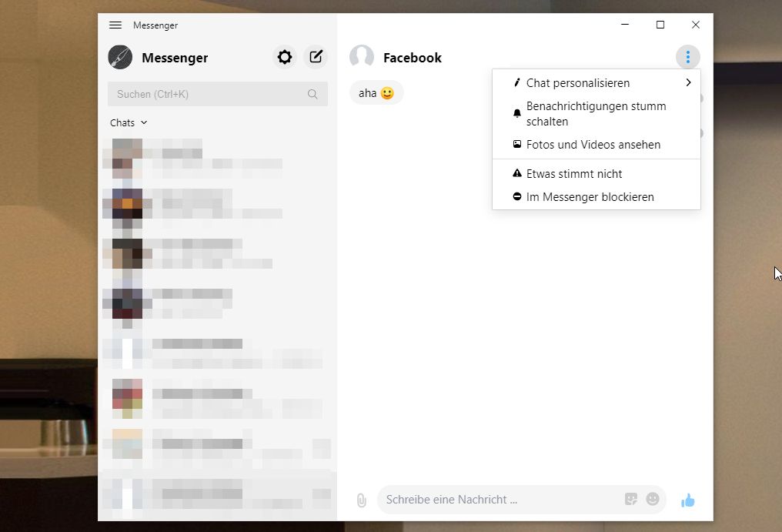This screenshot has width=782, height=532.
Task: Maximize the Messenger window
Action: [x=660, y=25]
